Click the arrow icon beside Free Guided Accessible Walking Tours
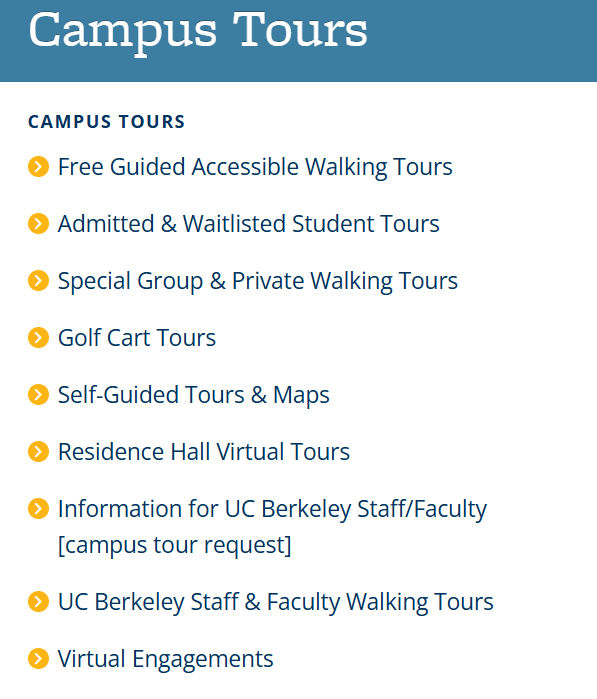The width and height of the screenshot is (597, 699). click(38, 167)
